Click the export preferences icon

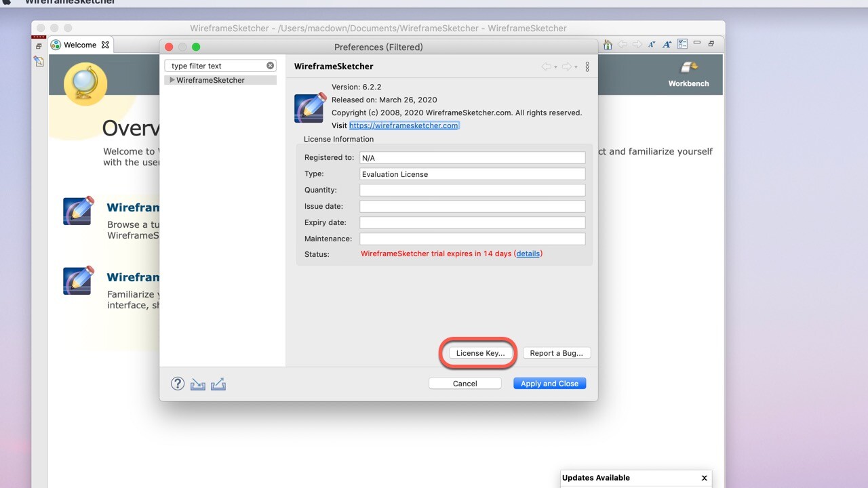point(218,384)
